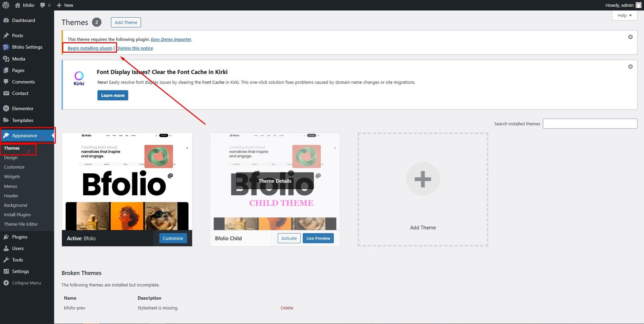Click the Bfolio Settings icon
Screen dimensions: 644x324
click(6, 47)
